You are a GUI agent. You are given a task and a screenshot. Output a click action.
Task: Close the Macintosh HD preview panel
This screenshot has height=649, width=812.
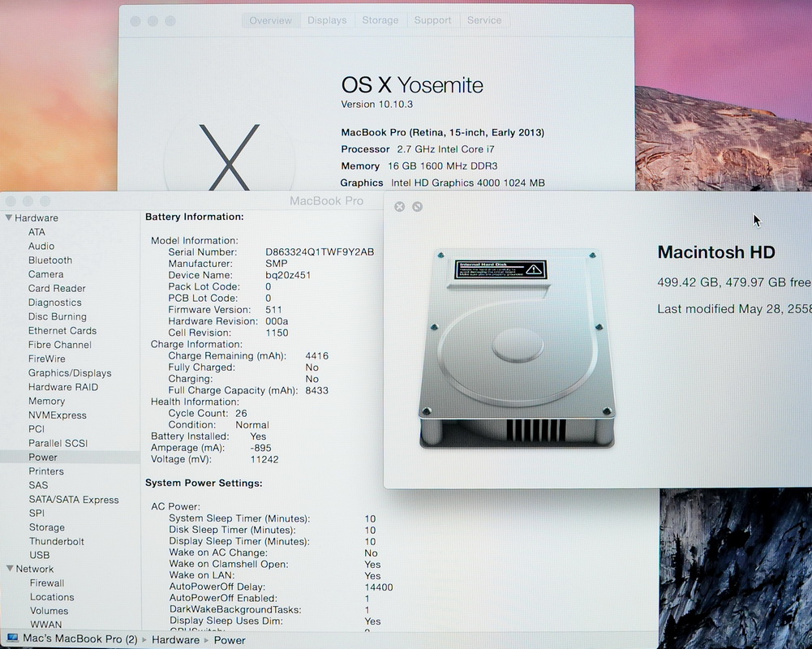point(399,207)
